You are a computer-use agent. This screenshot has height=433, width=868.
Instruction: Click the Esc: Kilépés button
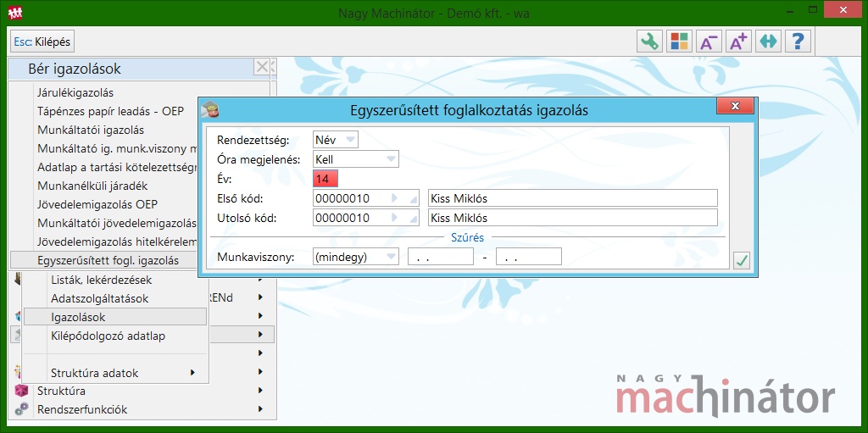click(x=42, y=42)
